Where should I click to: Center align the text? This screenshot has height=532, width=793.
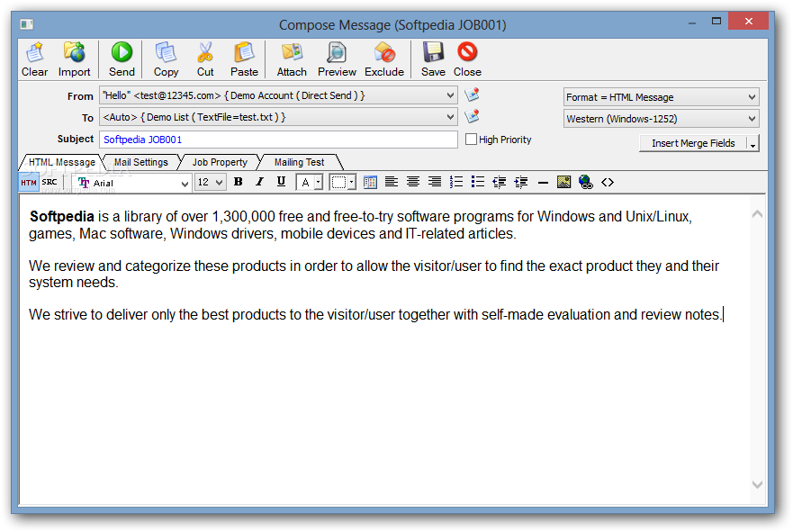click(413, 182)
